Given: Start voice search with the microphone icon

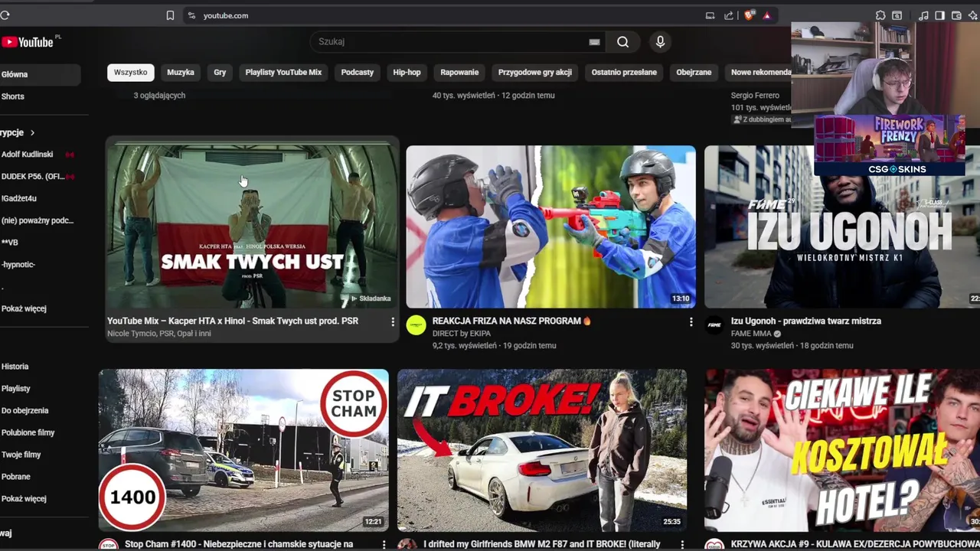Looking at the screenshot, I should point(660,42).
